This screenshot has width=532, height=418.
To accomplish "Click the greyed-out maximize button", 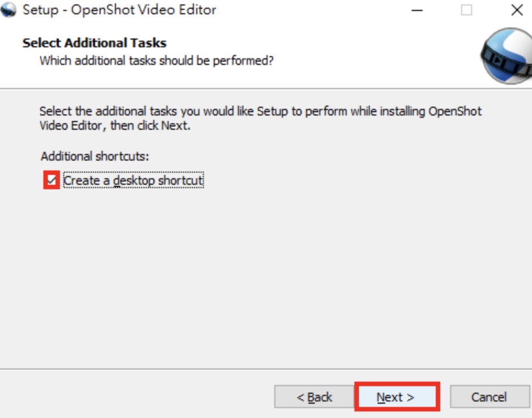I will pyautogui.click(x=467, y=10).
